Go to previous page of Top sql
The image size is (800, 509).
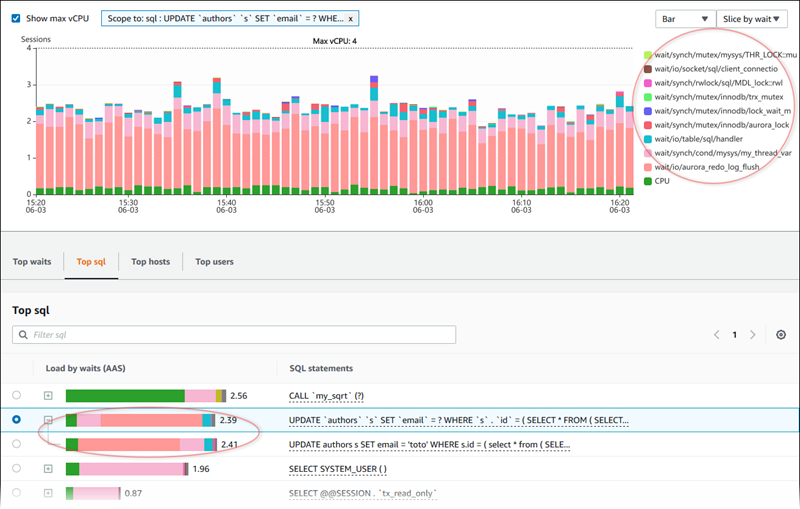tap(717, 335)
